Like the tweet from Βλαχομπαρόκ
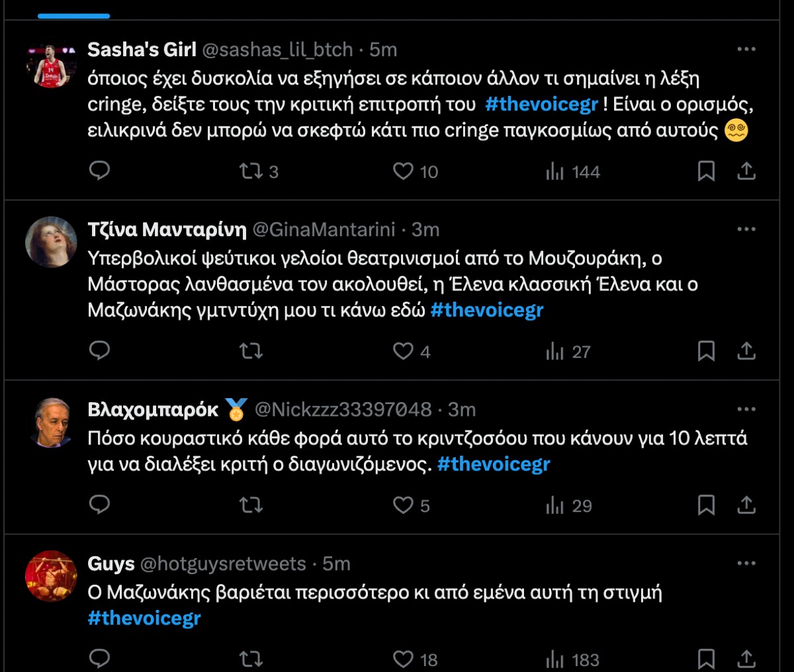Screen dimensions: 794x672 (x=404, y=506)
